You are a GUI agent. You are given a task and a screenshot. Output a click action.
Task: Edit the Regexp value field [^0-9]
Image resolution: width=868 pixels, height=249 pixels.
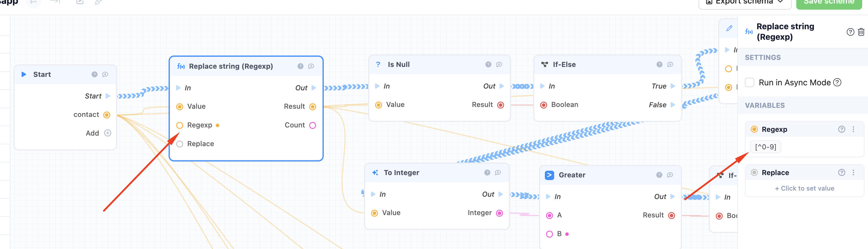(766, 147)
